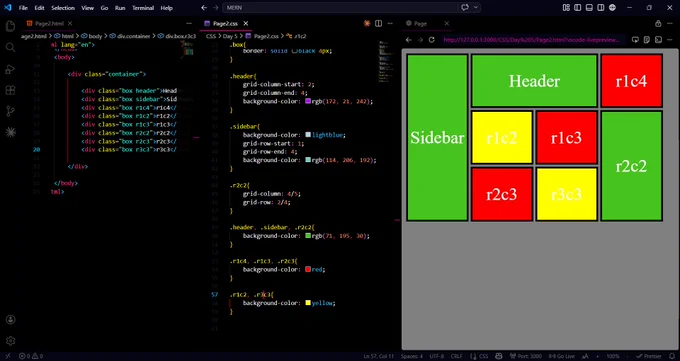Click the preview URL address bar

click(533, 40)
